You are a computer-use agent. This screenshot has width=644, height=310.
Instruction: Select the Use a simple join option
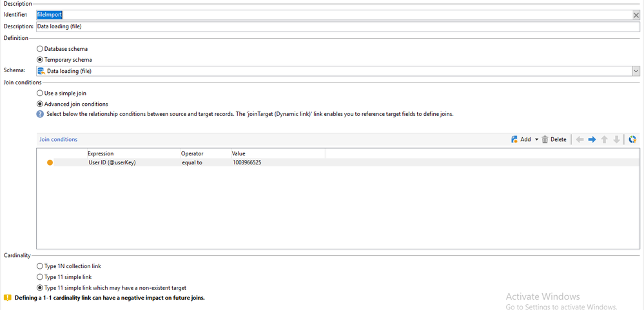[x=40, y=93]
